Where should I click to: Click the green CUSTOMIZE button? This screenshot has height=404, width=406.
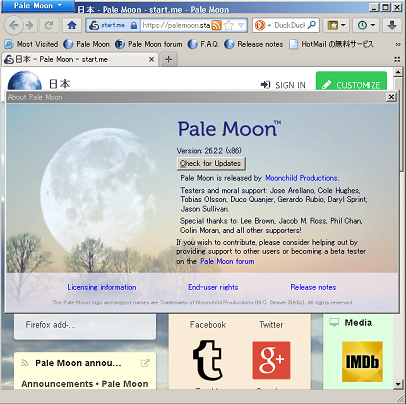click(x=351, y=84)
